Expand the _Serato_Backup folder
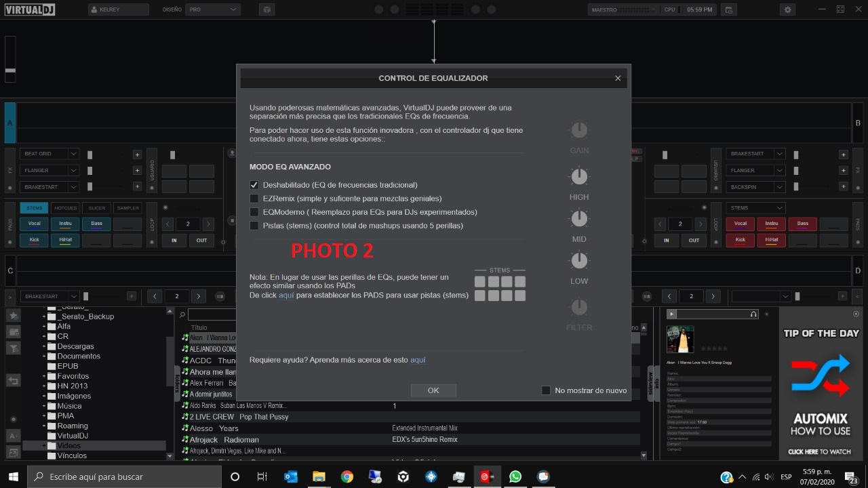 click(44, 317)
